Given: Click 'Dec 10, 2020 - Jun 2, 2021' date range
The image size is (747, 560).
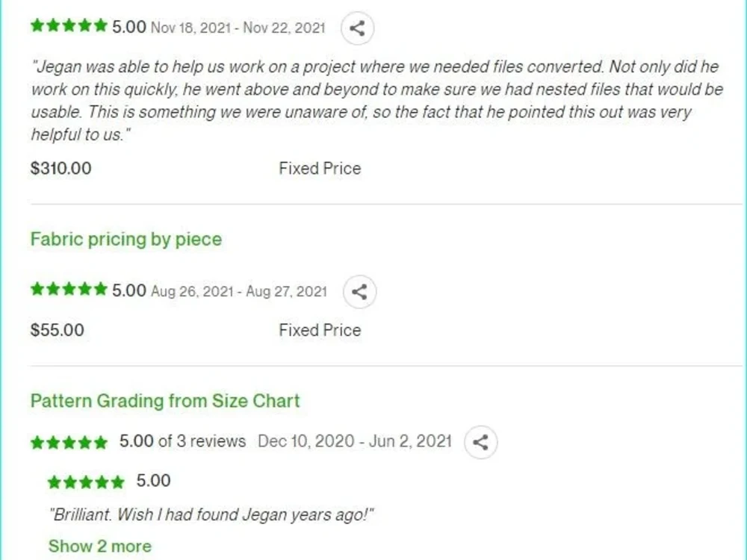Looking at the screenshot, I should click(355, 441).
